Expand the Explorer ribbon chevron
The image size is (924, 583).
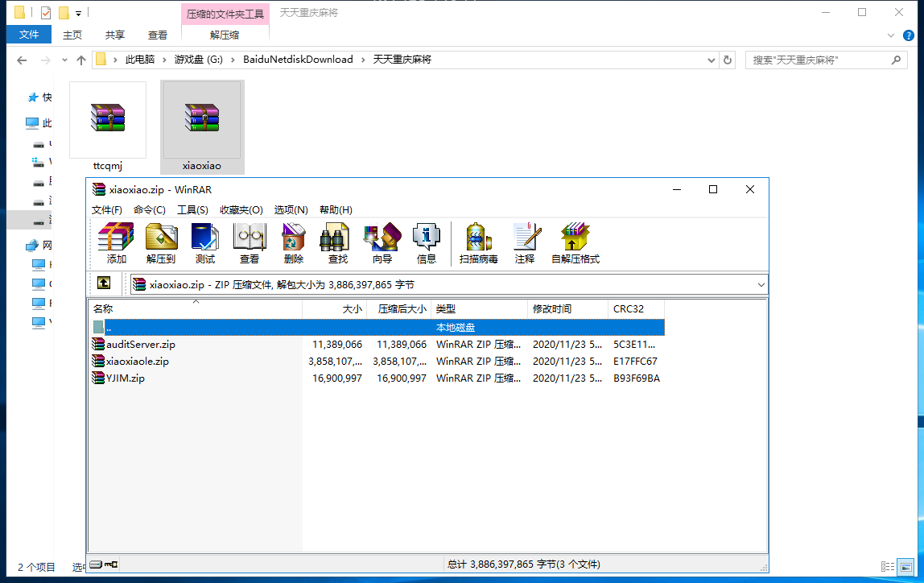[891, 35]
